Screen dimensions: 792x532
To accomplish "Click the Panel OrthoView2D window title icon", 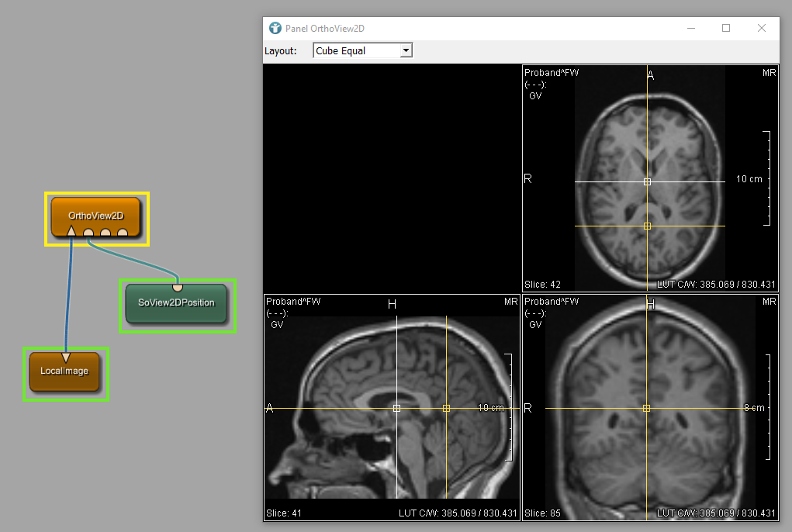I will (x=275, y=29).
